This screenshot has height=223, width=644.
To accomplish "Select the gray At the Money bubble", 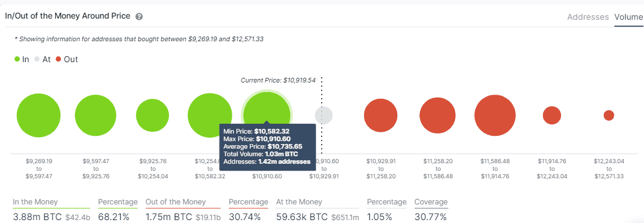I will click(323, 116).
